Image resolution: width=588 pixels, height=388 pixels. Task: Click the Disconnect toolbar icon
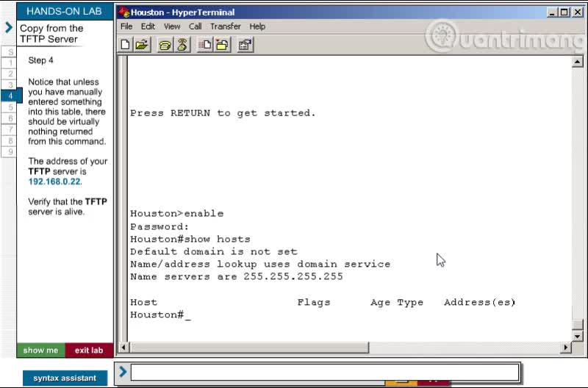tap(182, 45)
